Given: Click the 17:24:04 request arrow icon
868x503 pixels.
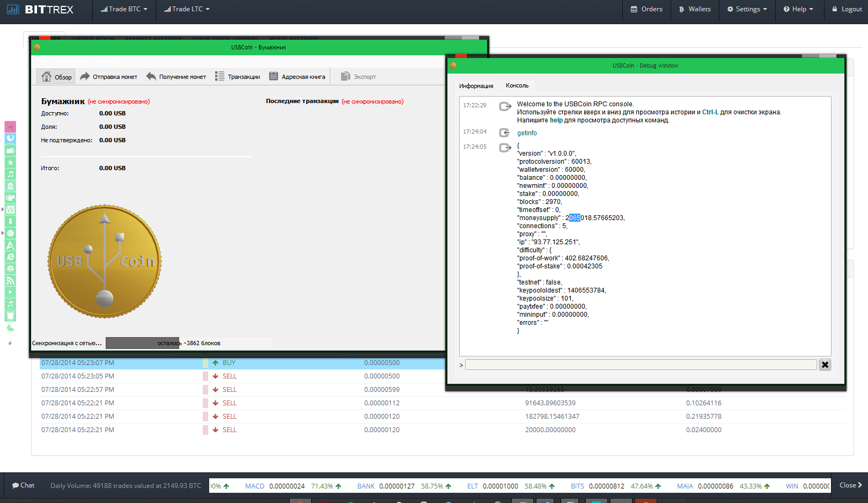Looking at the screenshot, I should tap(504, 133).
